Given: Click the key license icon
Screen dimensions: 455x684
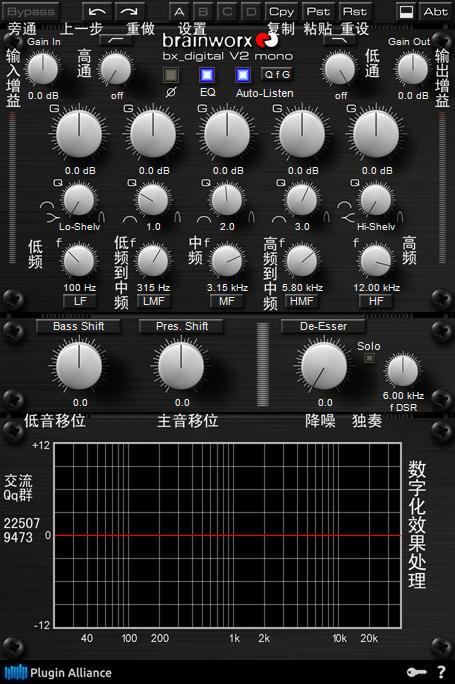Looking at the screenshot, I should click(417, 672).
